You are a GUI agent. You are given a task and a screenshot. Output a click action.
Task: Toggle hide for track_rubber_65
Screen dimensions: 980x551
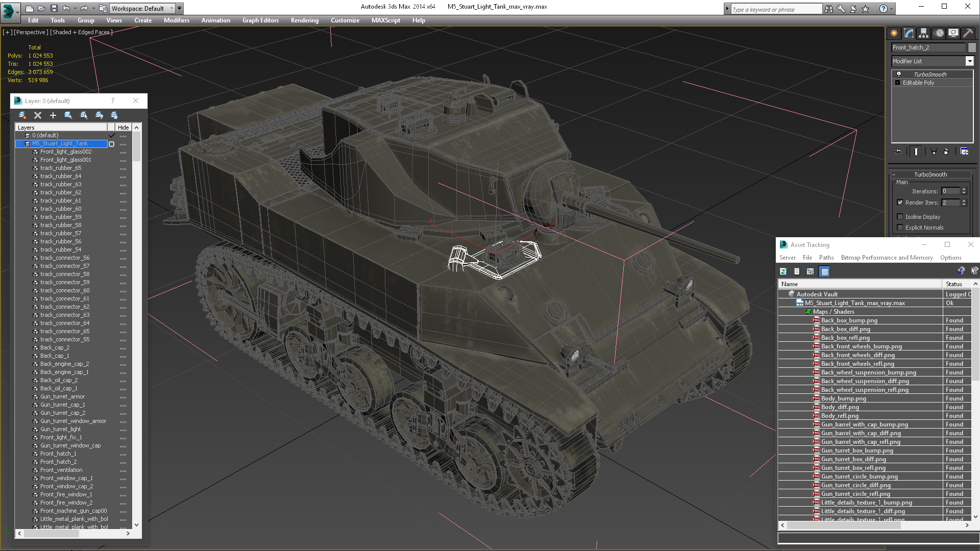click(123, 168)
